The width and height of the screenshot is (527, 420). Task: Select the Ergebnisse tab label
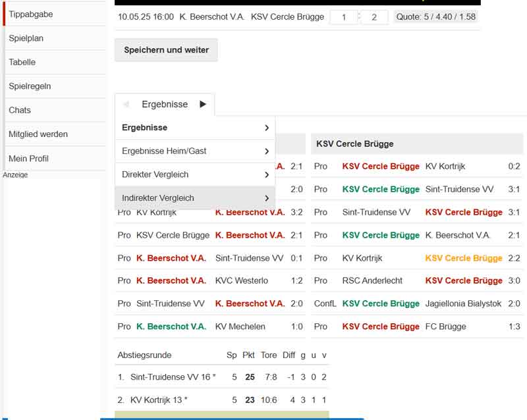coord(165,104)
